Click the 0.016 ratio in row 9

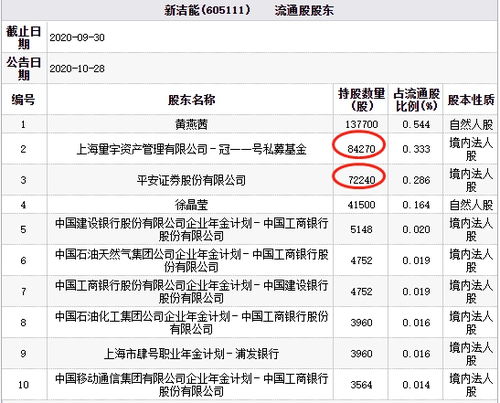tap(416, 354)
